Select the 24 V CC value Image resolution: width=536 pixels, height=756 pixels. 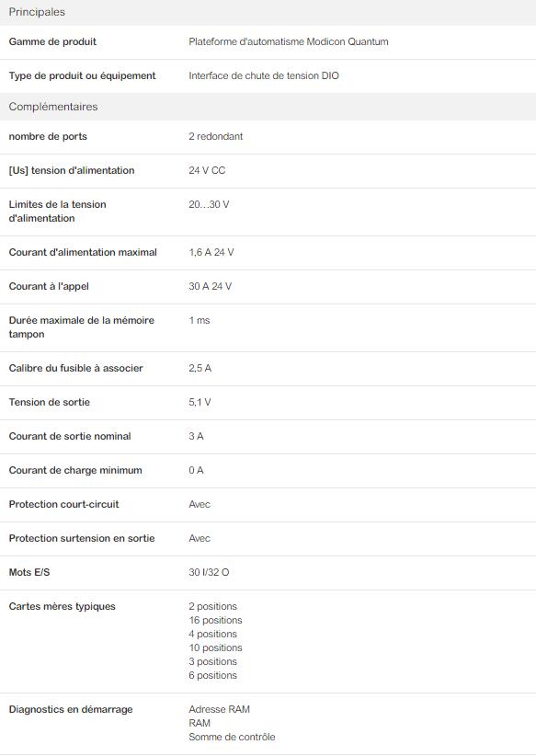click(207, 170)
